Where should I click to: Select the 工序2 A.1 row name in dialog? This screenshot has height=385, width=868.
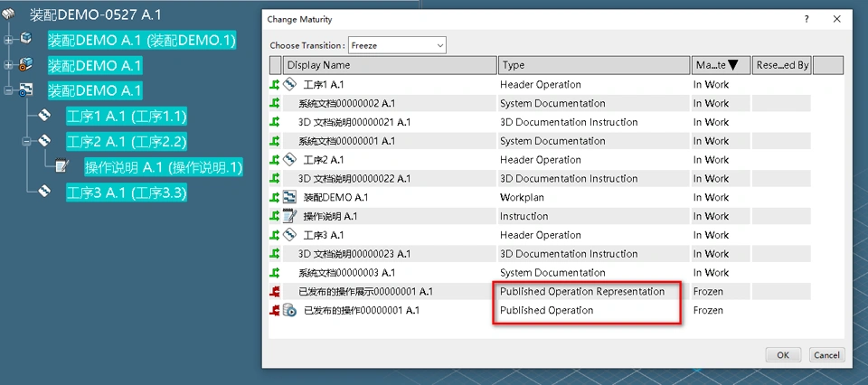click(324, 160)
